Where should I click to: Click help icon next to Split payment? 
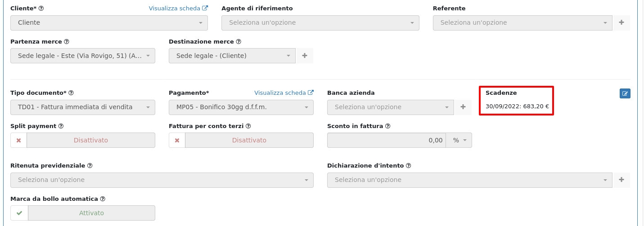point(61,126)
